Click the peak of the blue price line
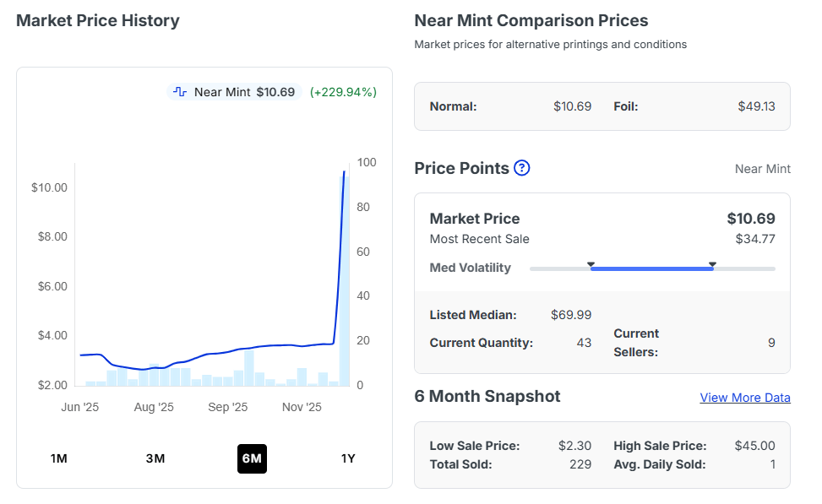 pos(344,172)
